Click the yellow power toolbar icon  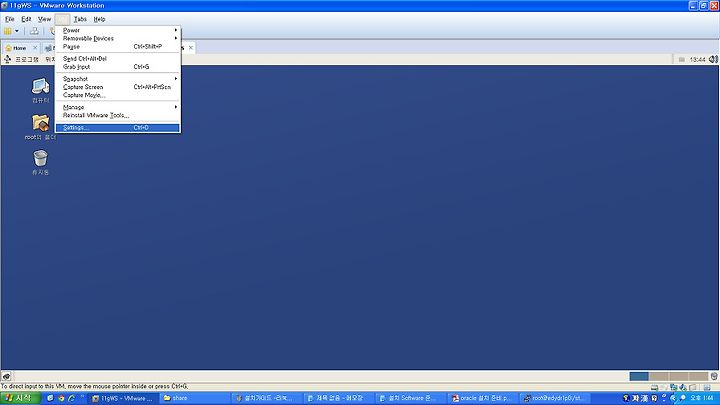tap(8, 31)
